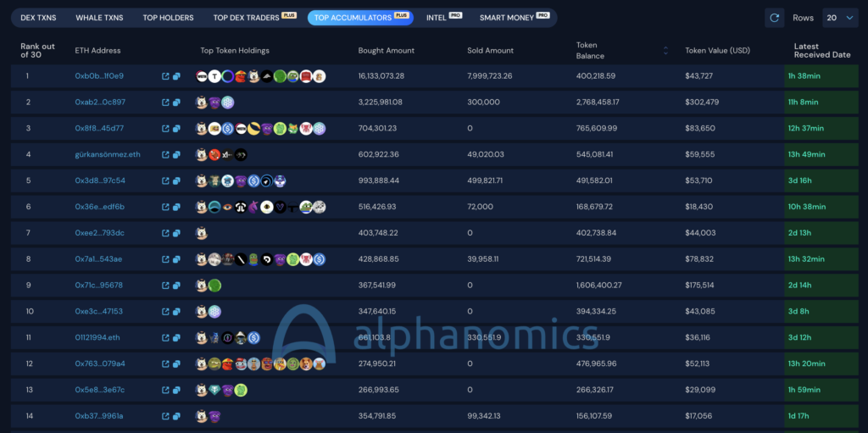Open external link for 0xb0b...1f0e9
This screenshot has height=433, width=868.
(166, 76)
